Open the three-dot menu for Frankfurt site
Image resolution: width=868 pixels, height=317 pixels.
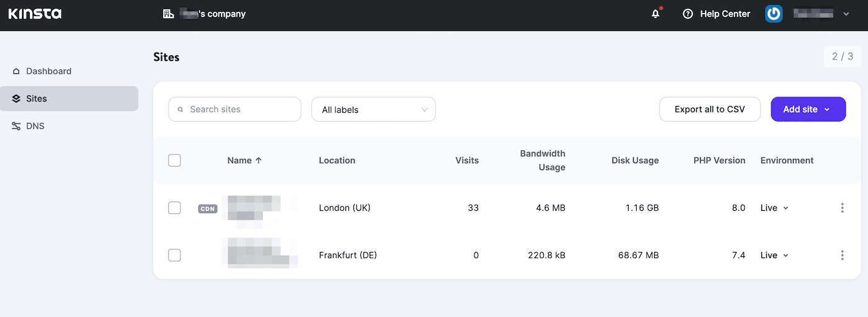pyautogui.click(x=842, y=255)
